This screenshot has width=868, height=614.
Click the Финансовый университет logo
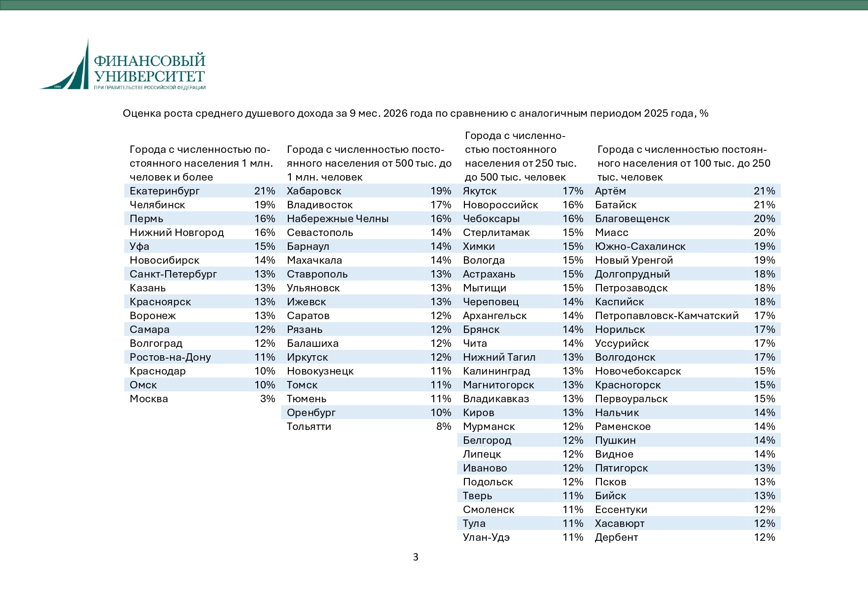pos(123,64)
